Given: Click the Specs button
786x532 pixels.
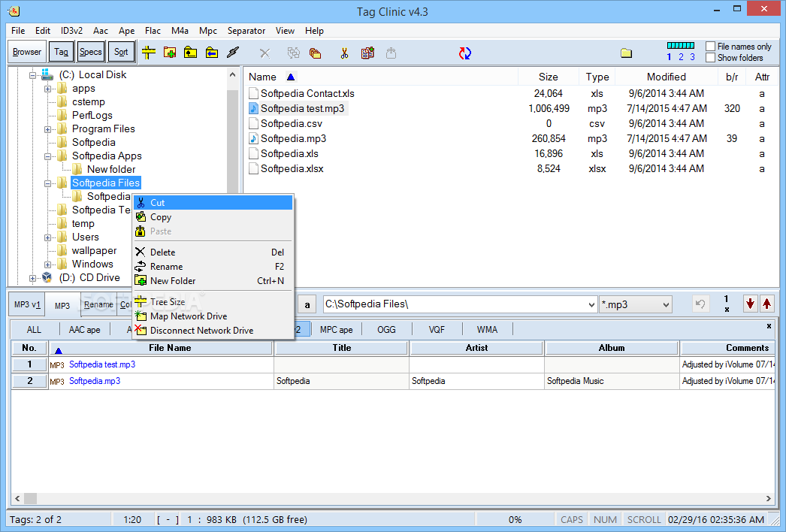Looking at the screenshot, I should pos(91,52).
